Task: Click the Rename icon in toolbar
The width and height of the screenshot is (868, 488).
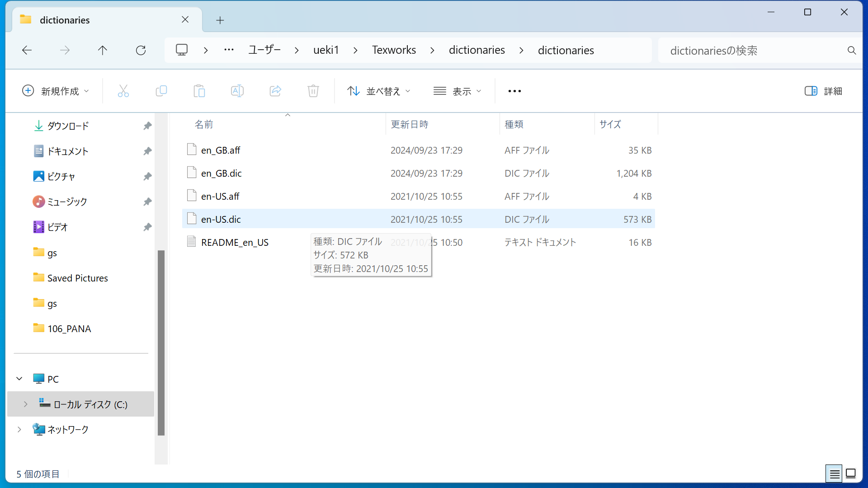Action: (237, 91)
